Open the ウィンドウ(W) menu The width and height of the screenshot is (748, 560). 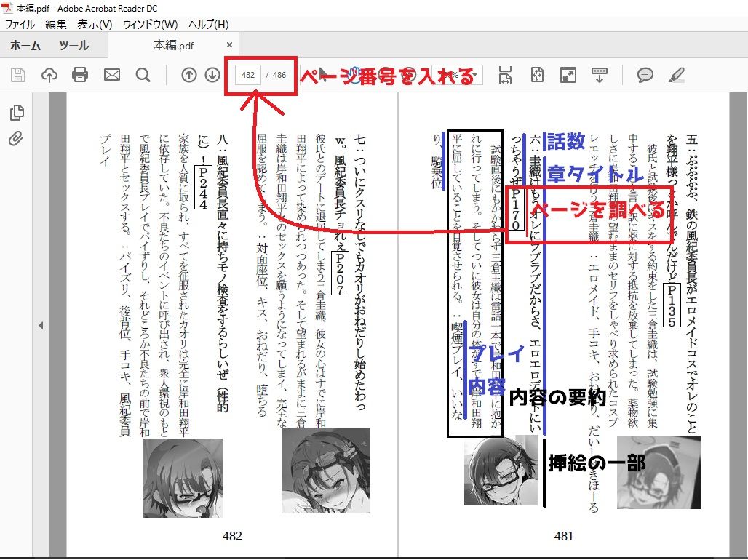click(150, 24)
